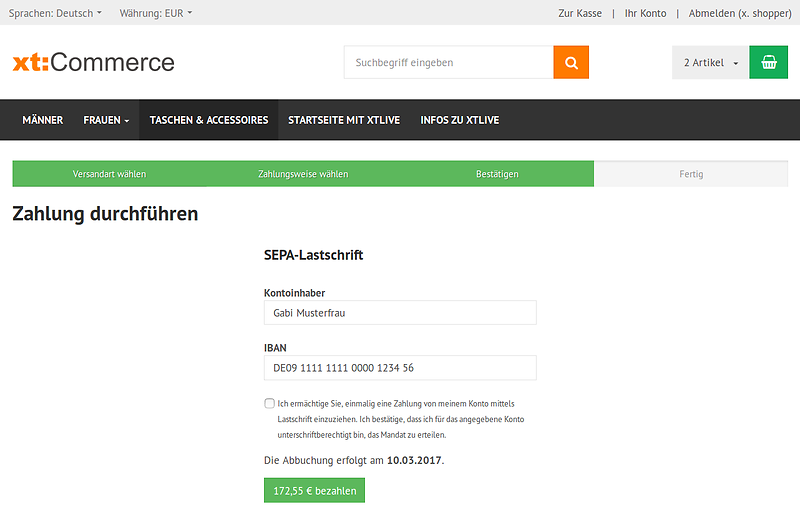800x517 pixels.
Task: Expand the 2 Artikel cart dropdown
Action: pyautogui.click(x=710, y=62)
